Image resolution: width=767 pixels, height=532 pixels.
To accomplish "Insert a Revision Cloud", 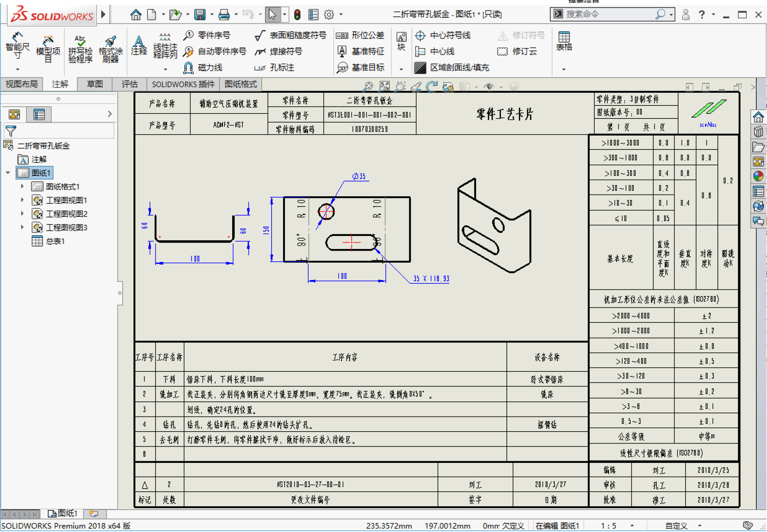I will [x=517, y=51].
